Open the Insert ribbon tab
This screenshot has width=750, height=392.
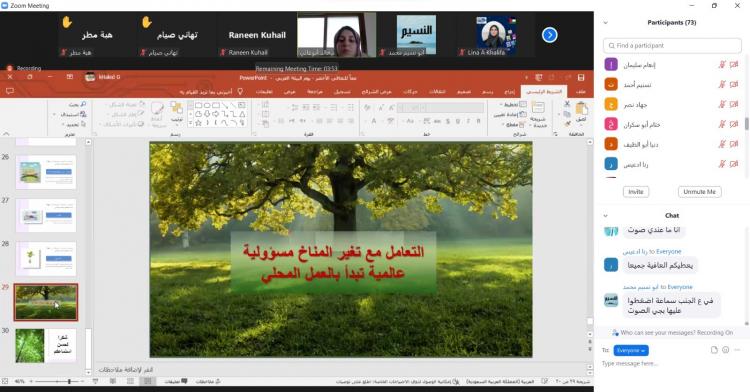(x=509, y=91)
